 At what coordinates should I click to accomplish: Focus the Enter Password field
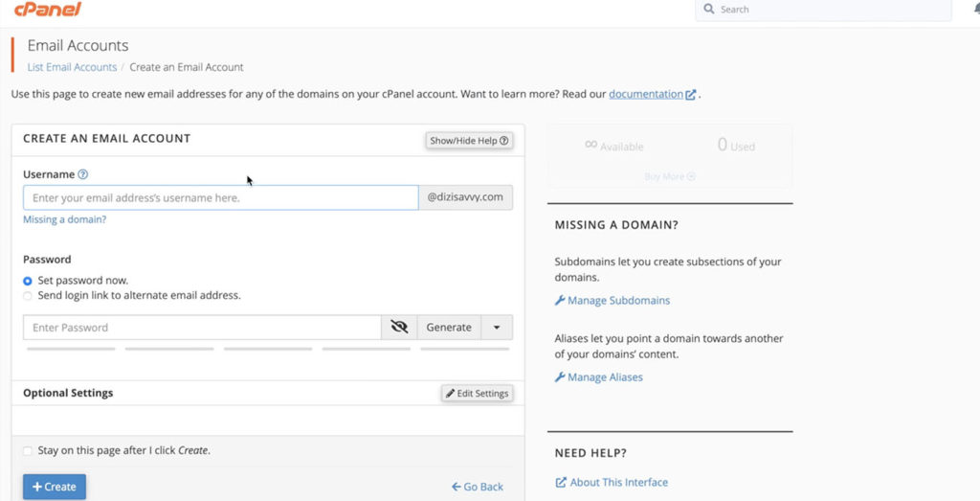[x=202, y=327]
